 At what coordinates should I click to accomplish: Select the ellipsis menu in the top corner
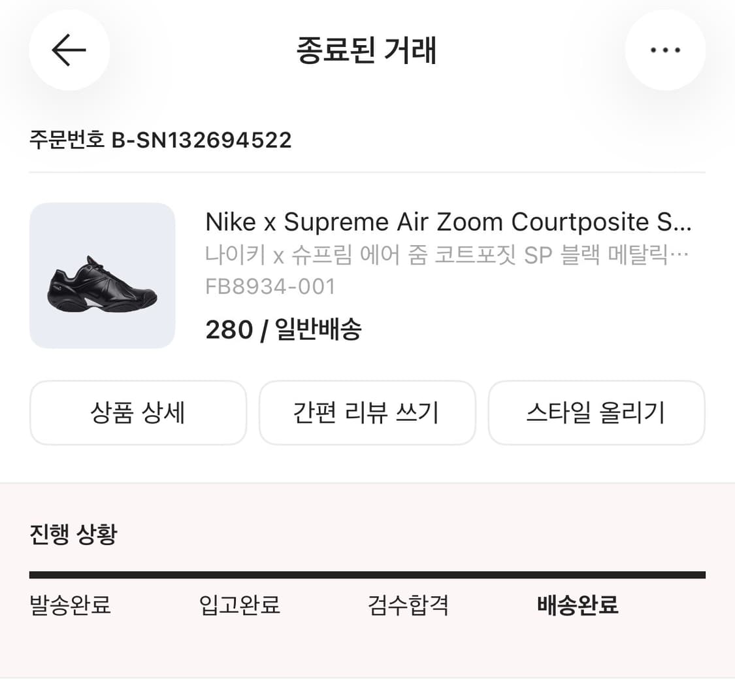click(x=665, y=50)
